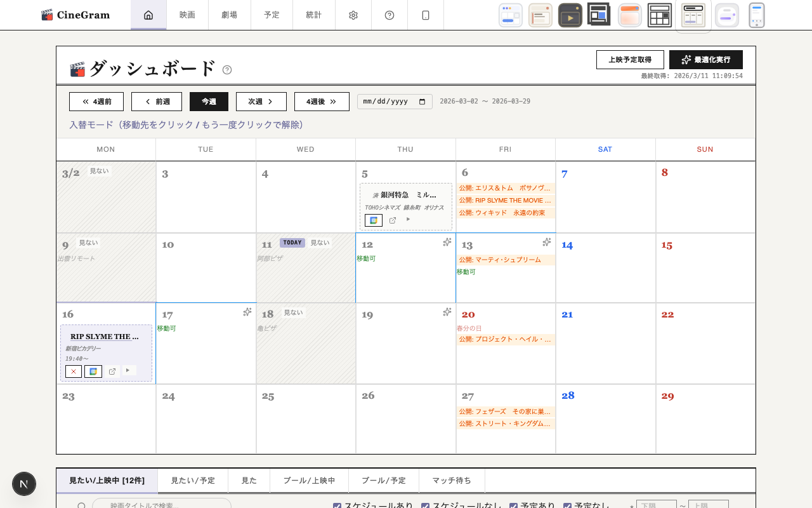Disable the スケジュールなし filter checkbox
The image size is (812, 508).
tap(425, 506)
